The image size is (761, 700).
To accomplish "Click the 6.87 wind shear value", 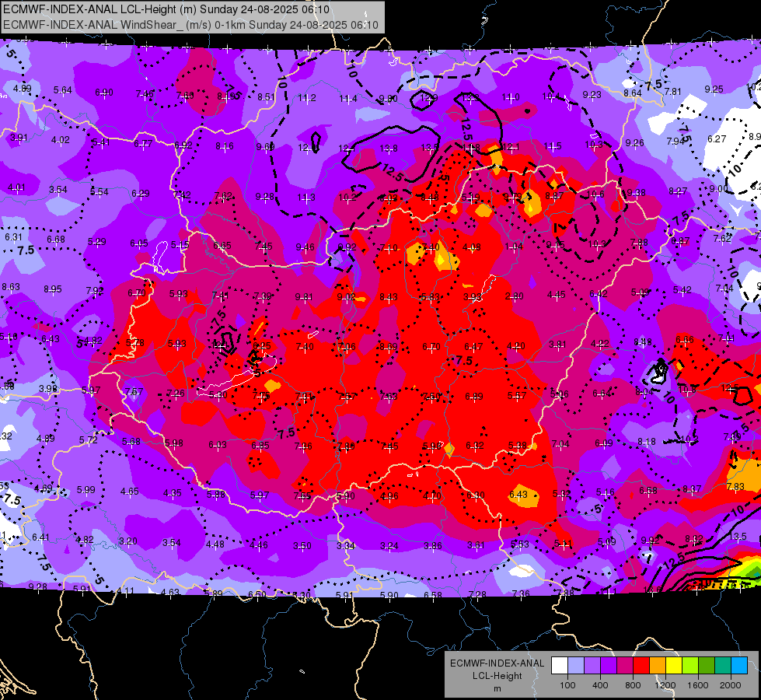I will pyautogui.click(x=680, y=241).
